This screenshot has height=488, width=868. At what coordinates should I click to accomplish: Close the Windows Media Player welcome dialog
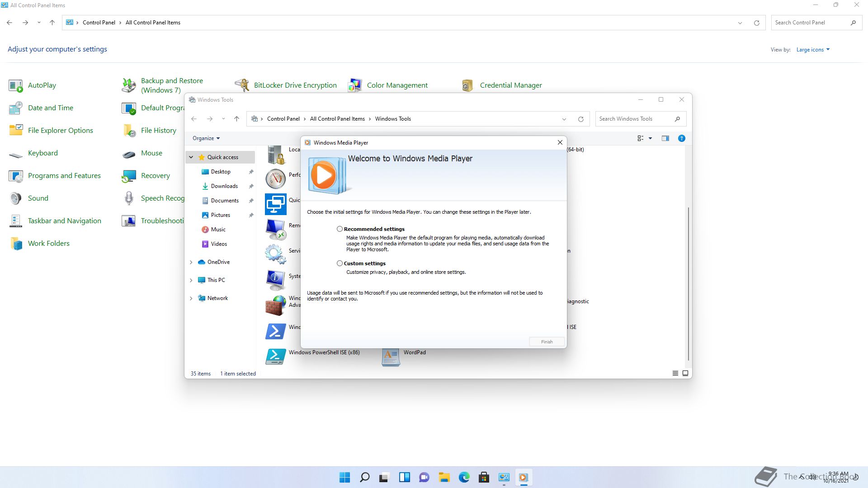tap(560, 142)
